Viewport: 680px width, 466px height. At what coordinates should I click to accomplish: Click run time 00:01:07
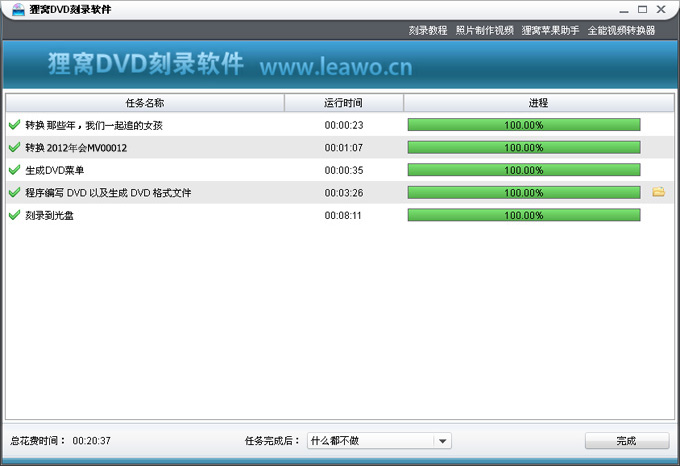pyautogui.click(x=343, y=148)
